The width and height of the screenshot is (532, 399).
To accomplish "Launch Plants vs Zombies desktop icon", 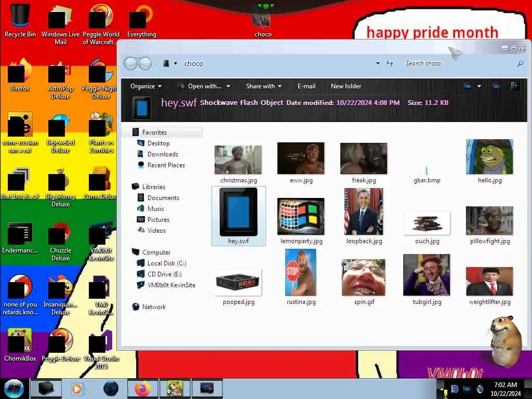I will click(101, 134).
